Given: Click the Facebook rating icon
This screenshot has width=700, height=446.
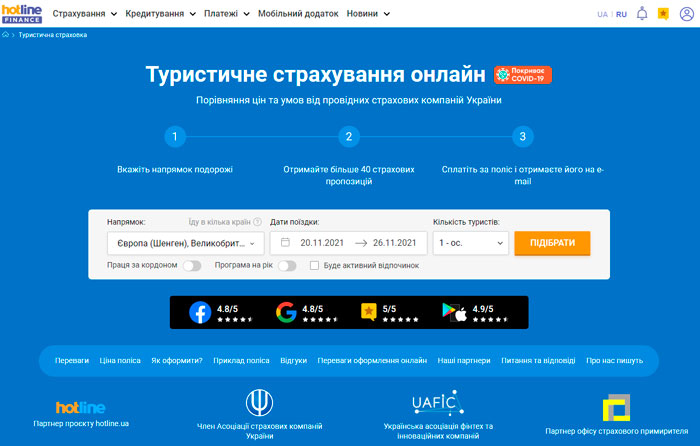Looking at the screenshot, I should tap(200, 313).
